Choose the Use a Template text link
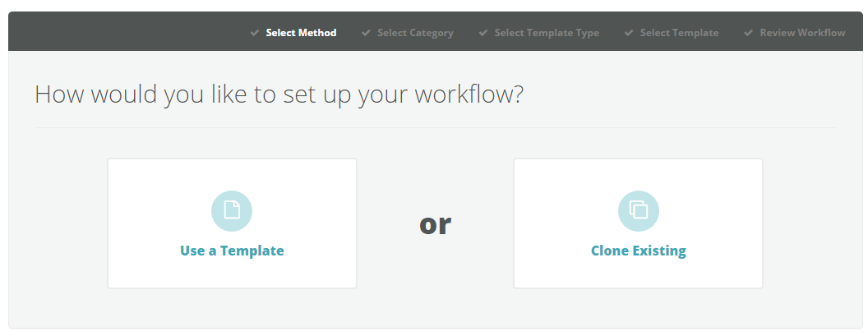This screenshot has height=336, width=868. pos(232,251)
